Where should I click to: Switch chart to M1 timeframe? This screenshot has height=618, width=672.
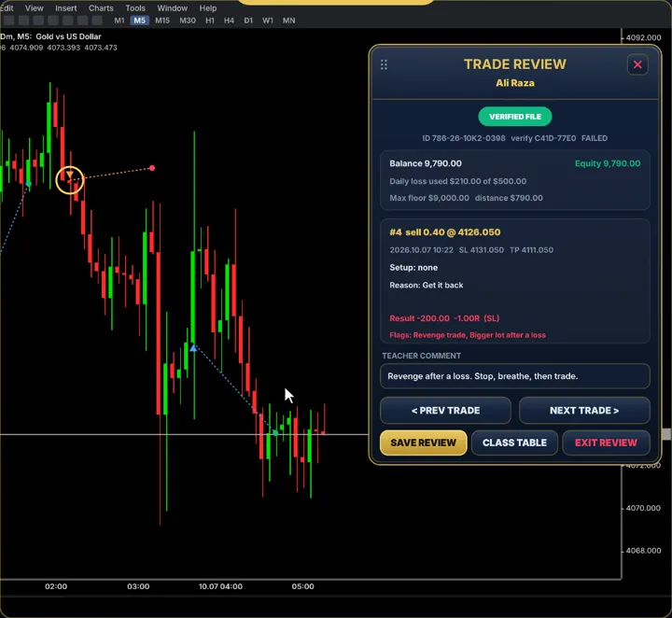pos(119,21)
